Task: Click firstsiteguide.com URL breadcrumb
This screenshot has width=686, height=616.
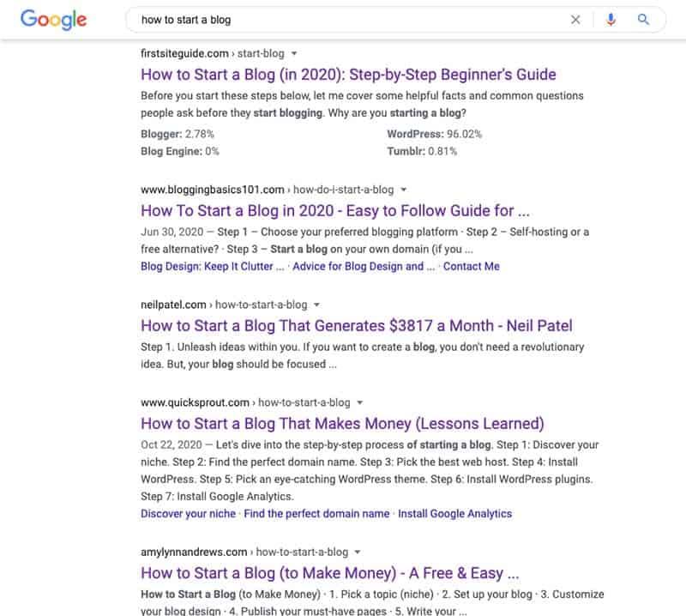Action: click(213, 53)
